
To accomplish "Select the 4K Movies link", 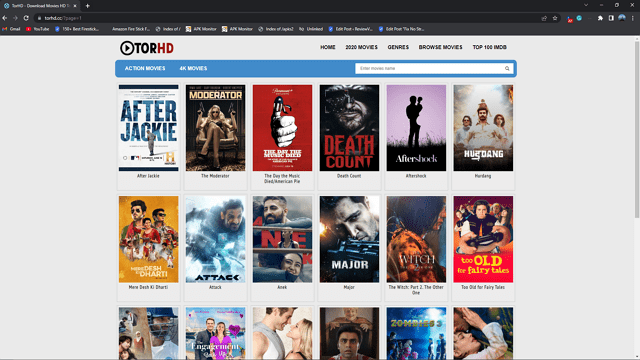I will 193,69.
